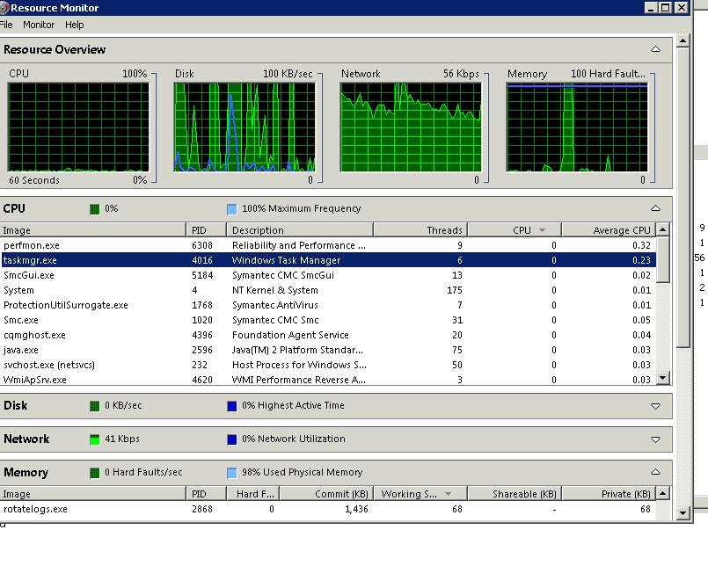The image size is (708, 588).
Task: Click CPU list scroll-down arrow
Action: click(662, 378)
